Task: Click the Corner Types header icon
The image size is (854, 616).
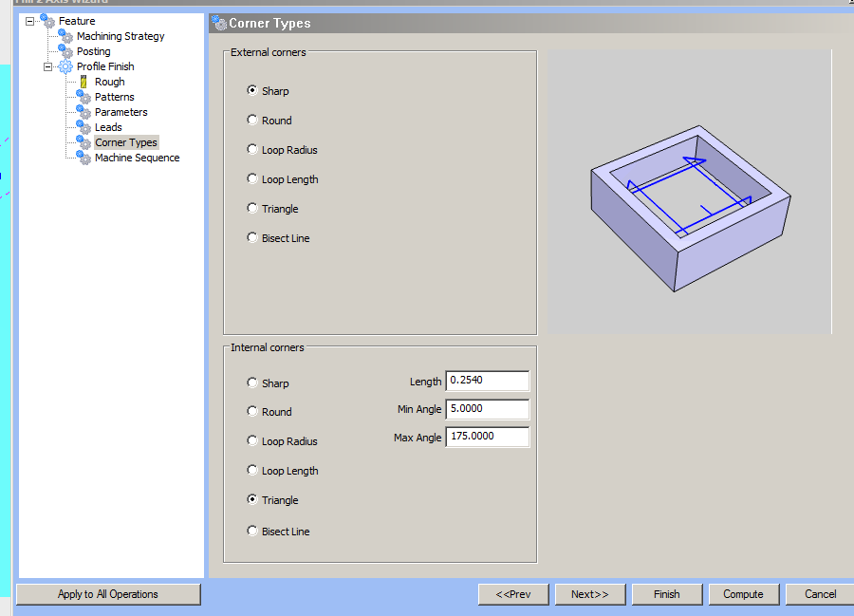Action: pyautogui.click(x=223, y=23)
